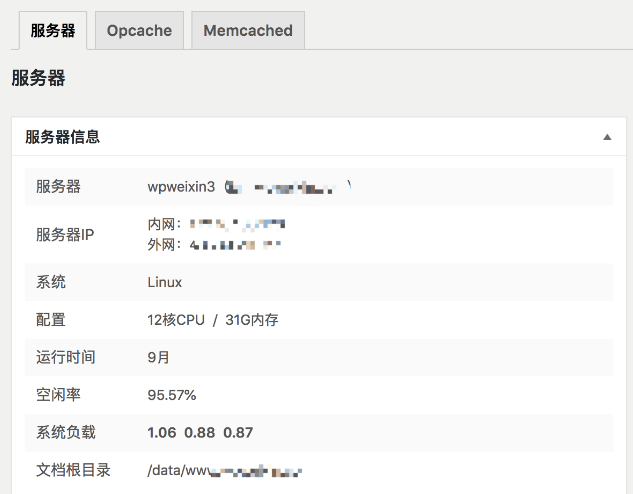Click the 内网 IP address line
Image resolution: width=633 pixels, height=494 pixels.
216,224
